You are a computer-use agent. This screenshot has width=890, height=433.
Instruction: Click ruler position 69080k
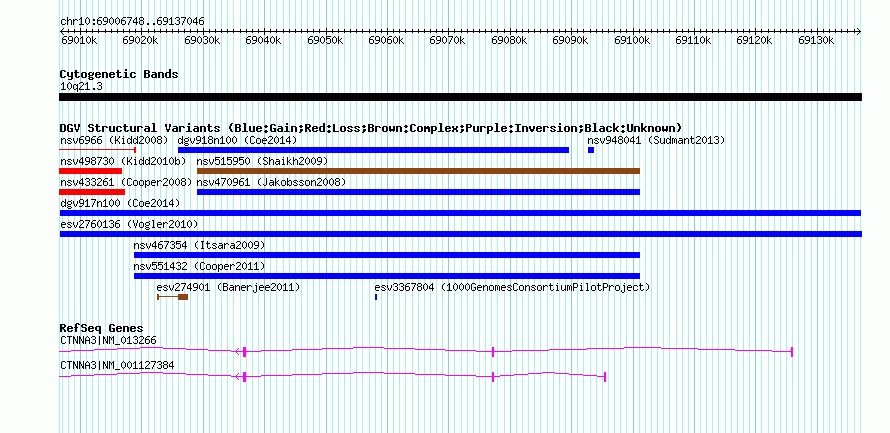(509, 40)
